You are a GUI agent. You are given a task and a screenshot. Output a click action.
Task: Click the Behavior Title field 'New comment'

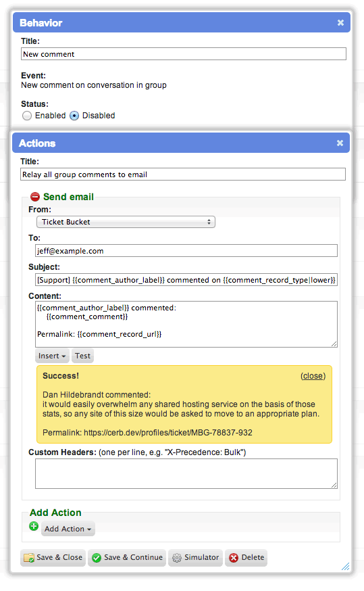tap(184, 54)
